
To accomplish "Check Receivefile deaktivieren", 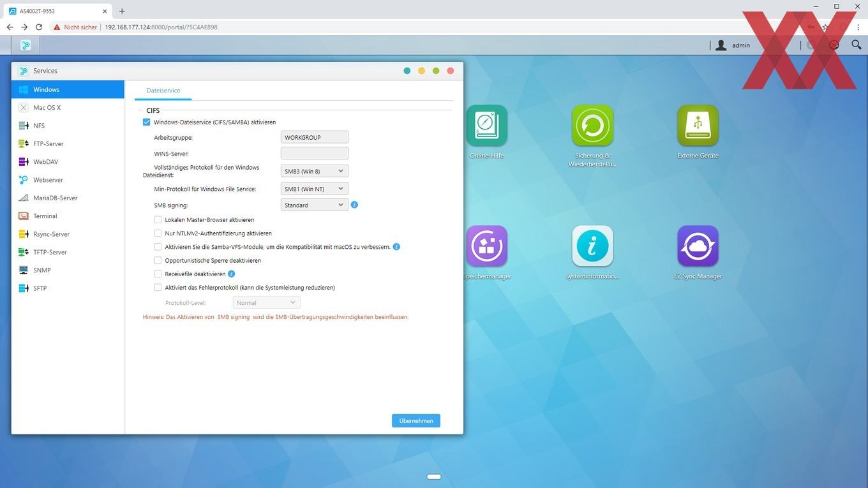I will point(158,274).
